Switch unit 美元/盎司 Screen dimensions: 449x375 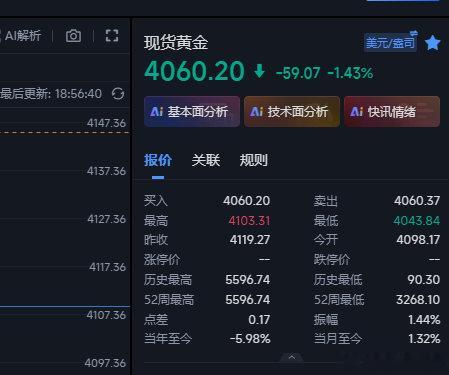coord(391,42)
